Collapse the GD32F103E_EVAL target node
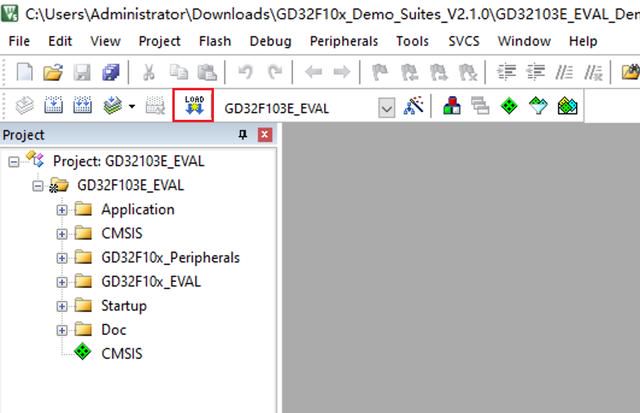Screen dimensions: 640x413 38,186
